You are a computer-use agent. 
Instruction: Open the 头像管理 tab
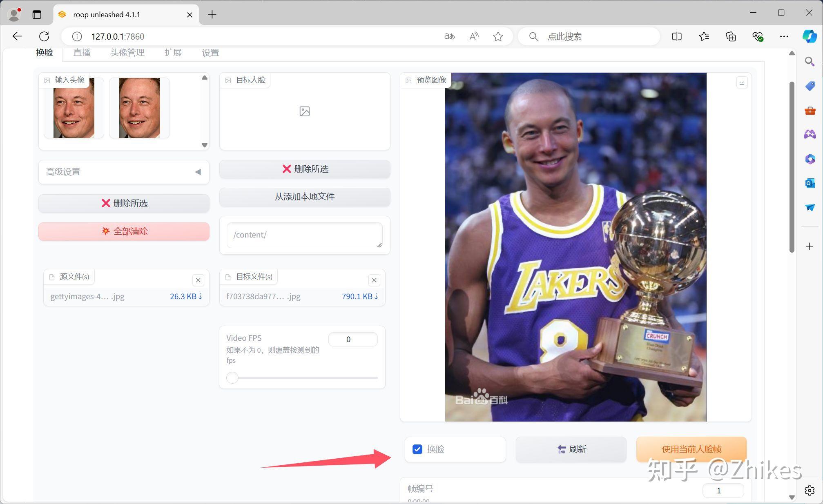click(x=127, y=53)
